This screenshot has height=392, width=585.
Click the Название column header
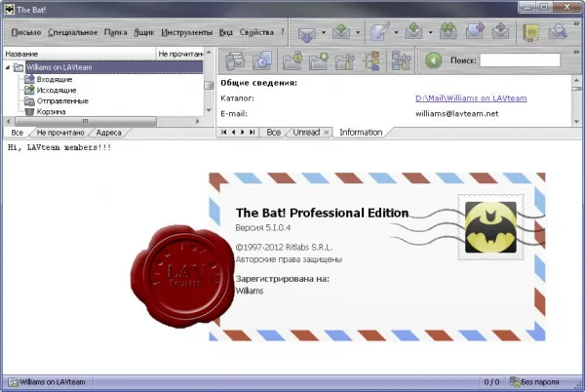click(x=79, y=54)
